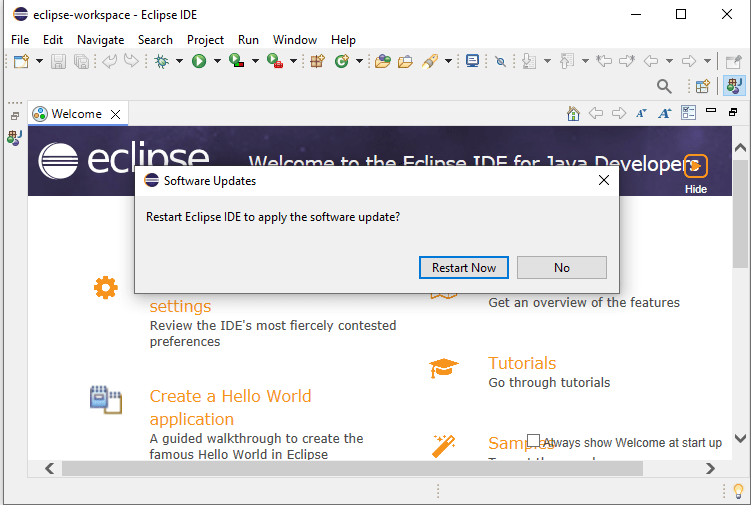Open the dropdown arrow next to New

coord(39,61)
